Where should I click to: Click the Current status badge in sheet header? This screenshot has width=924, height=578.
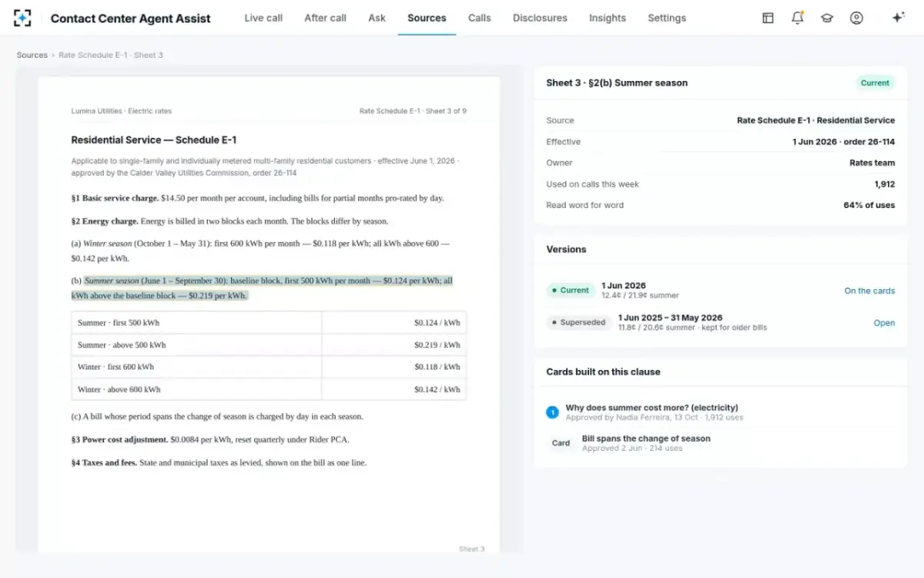(875, 83)
